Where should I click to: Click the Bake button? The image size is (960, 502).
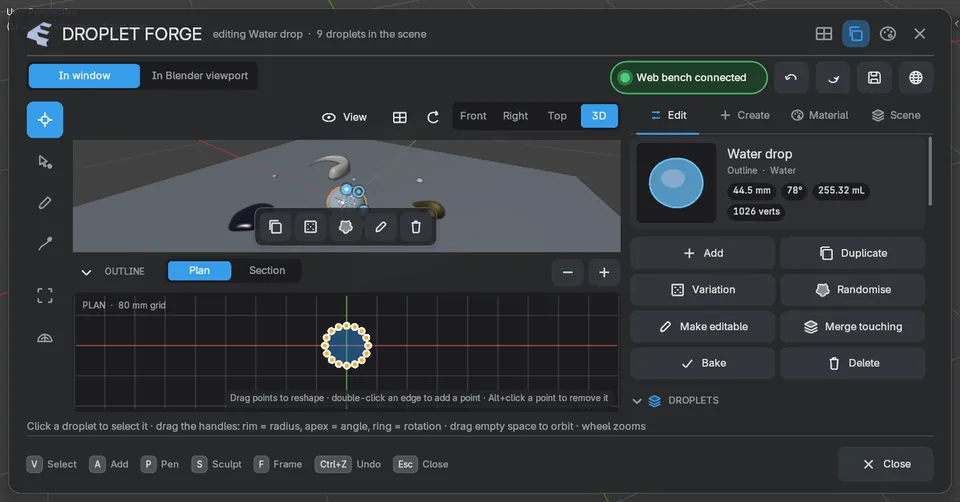click(x=703, y=364)
